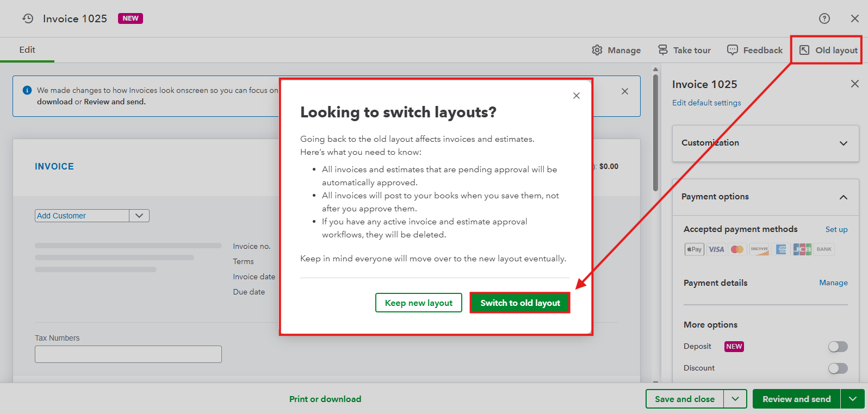This screenshot has height=414, width=868.
Task: Click the Old layout label
Action: 836,50
